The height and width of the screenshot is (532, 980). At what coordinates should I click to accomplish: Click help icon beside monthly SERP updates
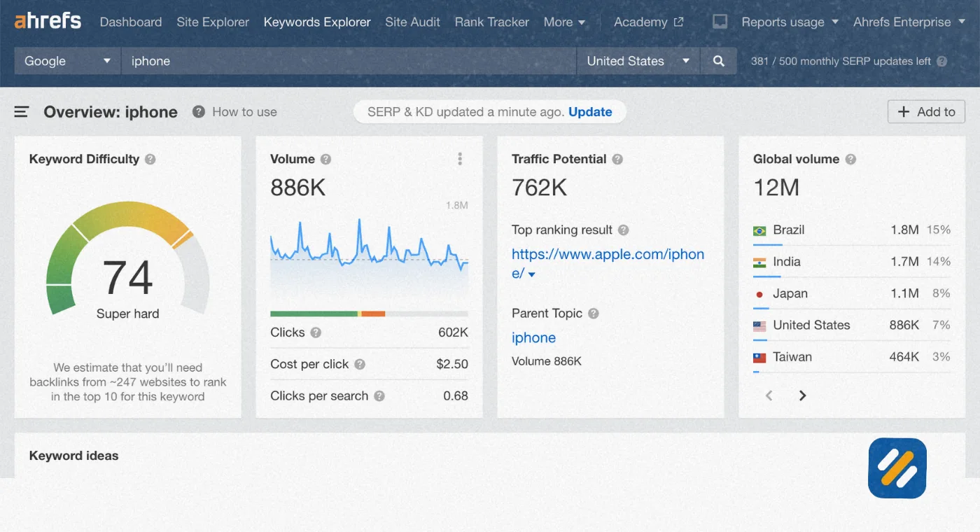[941, 61]
